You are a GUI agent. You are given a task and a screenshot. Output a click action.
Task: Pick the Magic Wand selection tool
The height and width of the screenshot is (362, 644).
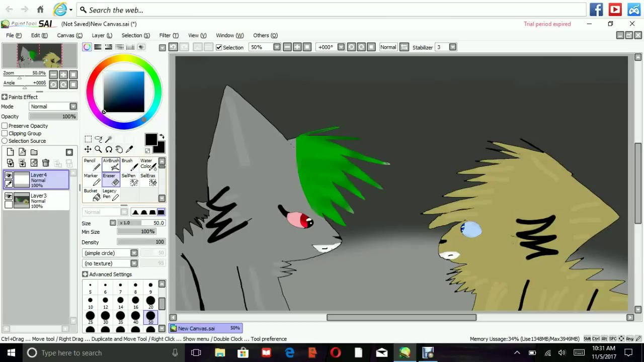[108, 139]
